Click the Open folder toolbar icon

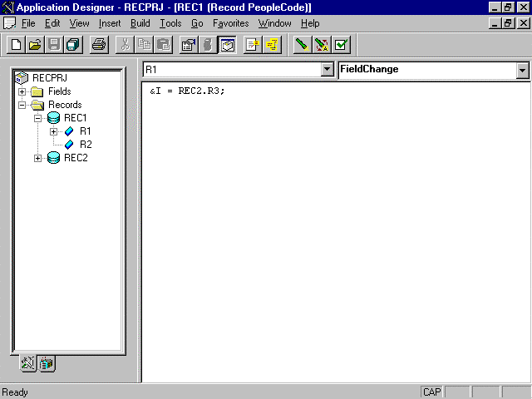[x=35, y=44]
